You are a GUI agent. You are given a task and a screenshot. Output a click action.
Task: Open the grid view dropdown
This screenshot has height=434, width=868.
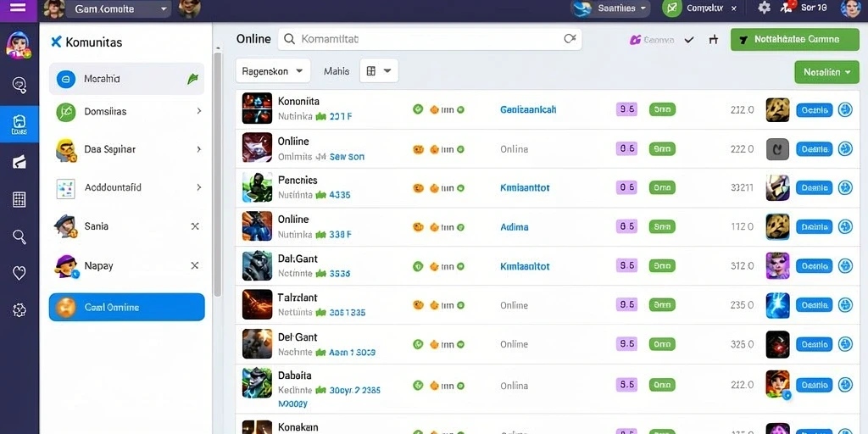point(379,71)
